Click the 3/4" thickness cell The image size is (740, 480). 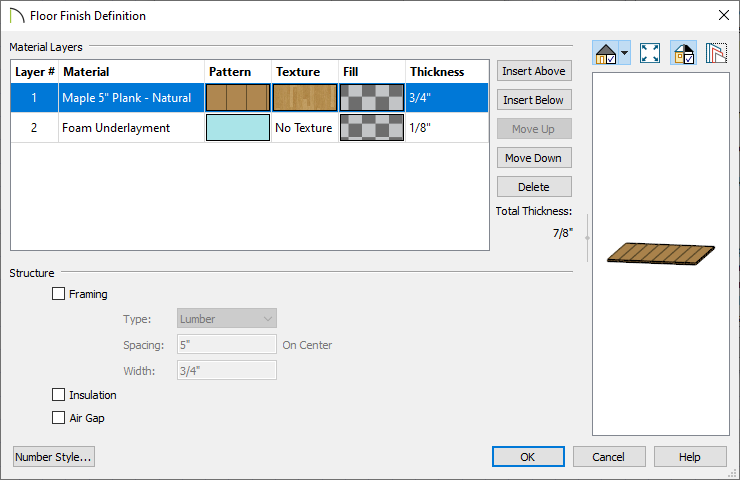click(x=446, y=98)
